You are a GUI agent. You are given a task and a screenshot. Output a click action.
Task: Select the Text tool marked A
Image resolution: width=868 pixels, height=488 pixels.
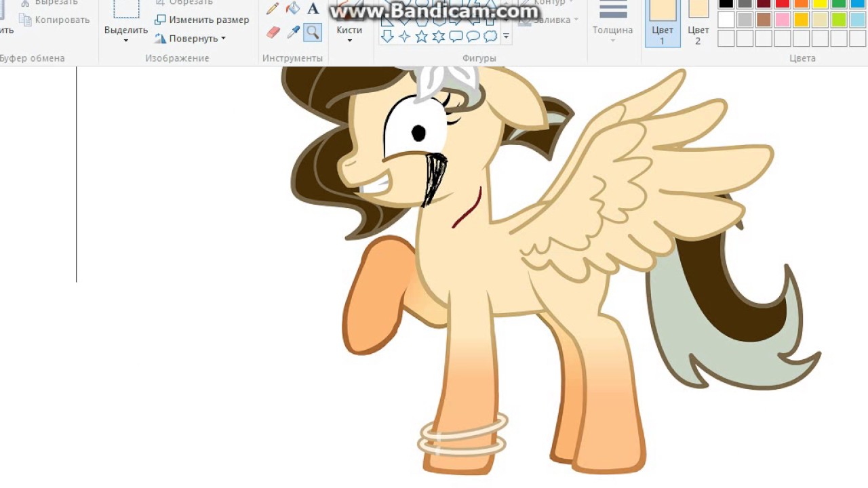click(x=313, y=9)
